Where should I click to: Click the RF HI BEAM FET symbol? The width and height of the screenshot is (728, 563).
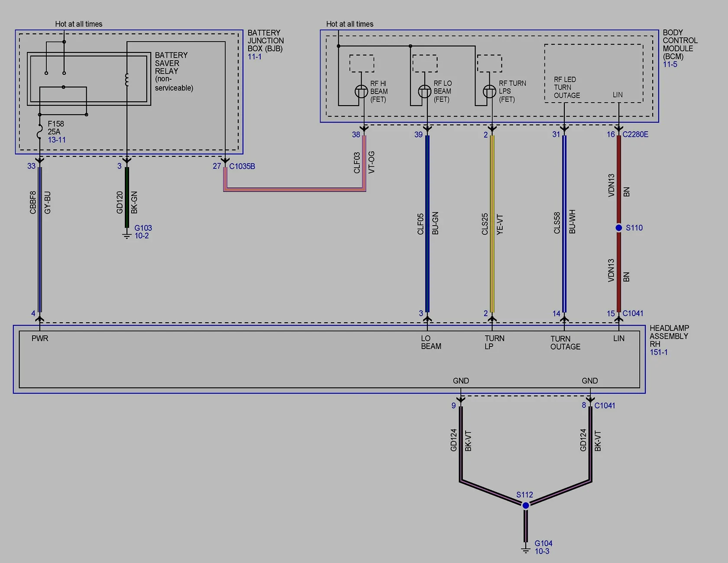(x=361, y=91)
